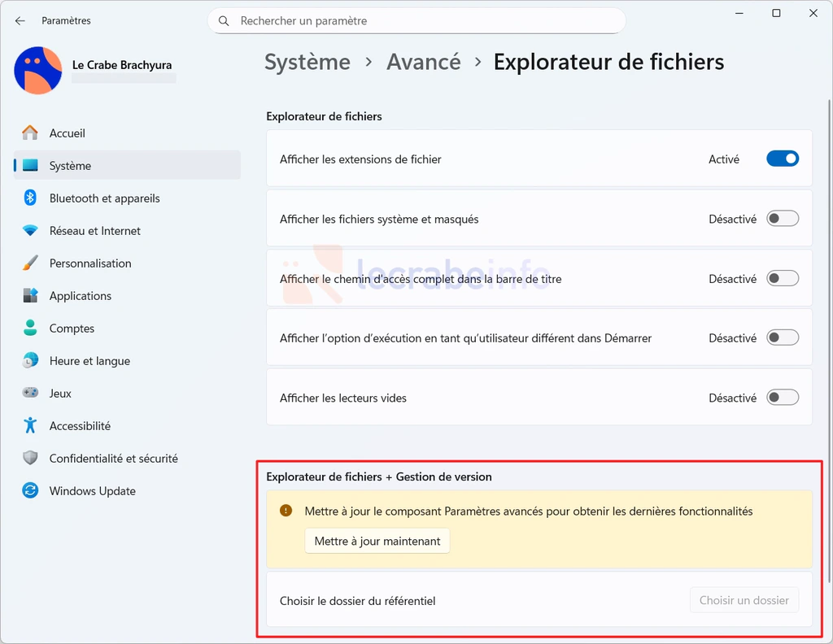Screen dimensions: 833x644
Task: Go to Bluetooth et appareils
Action: click(x=127, y=198)
